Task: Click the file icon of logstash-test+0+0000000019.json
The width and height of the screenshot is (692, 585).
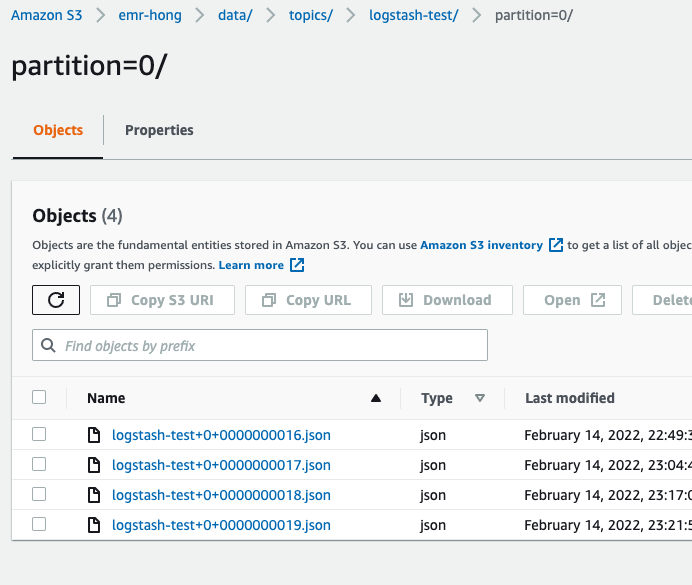Action: [x=94, y=525]
